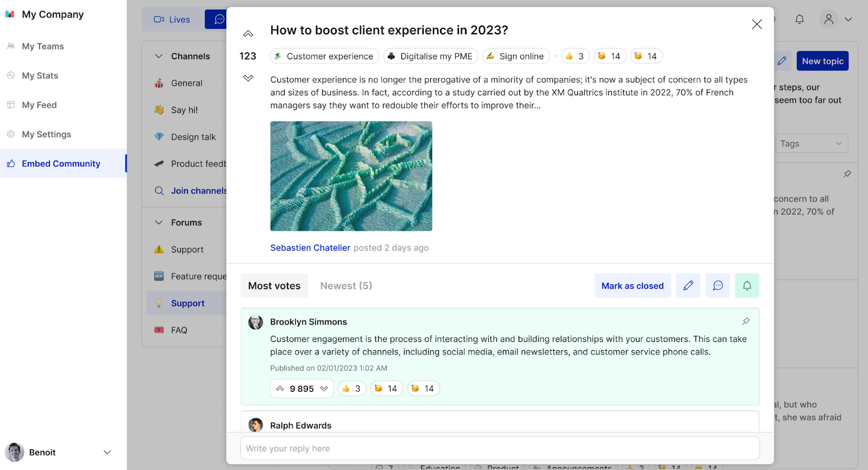Open Sebastien Chatelier's profile link

click(310, 247)
